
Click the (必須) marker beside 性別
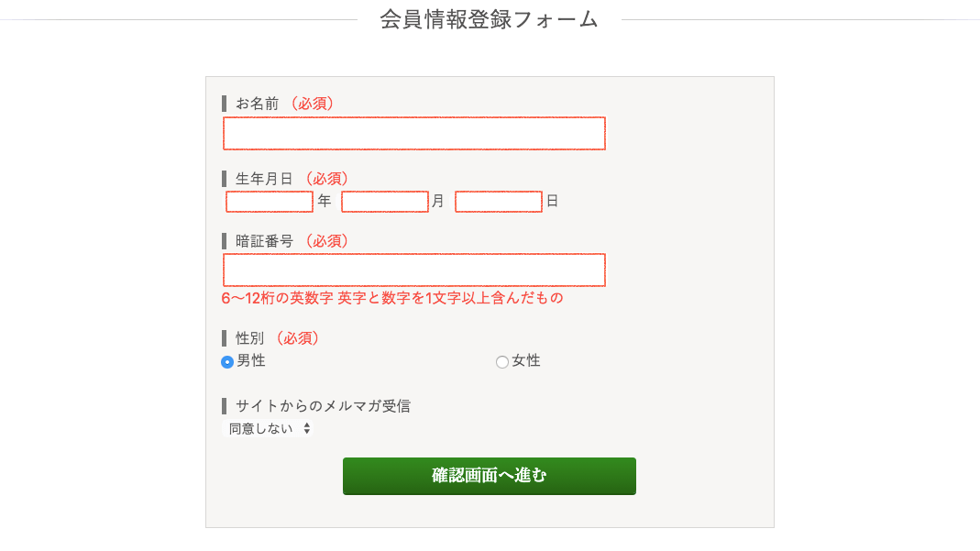tap(300, 338)
